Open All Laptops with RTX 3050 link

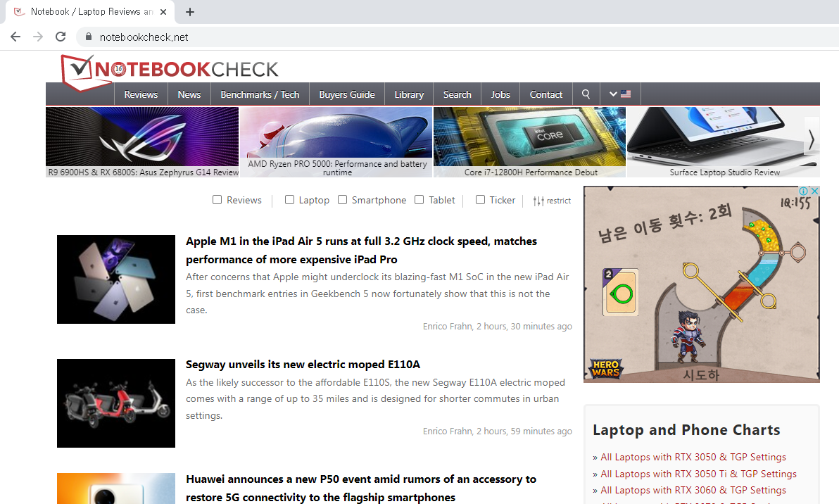pyautogui.click(x=693, y=457)
